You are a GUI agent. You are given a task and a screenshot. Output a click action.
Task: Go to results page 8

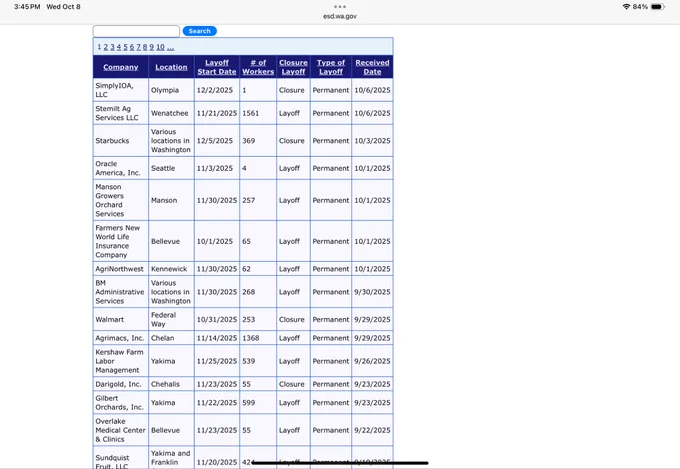(145, 47)
